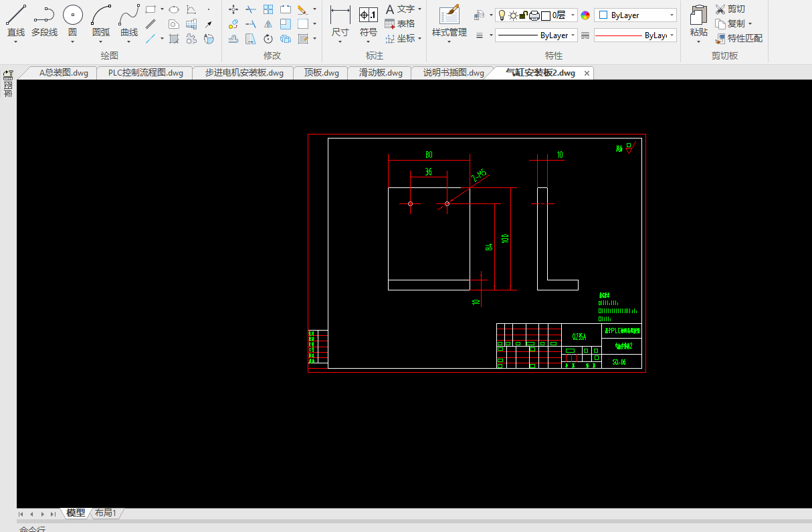Click the 表格 table button
The image size is (812, 532).
(400, 24)
